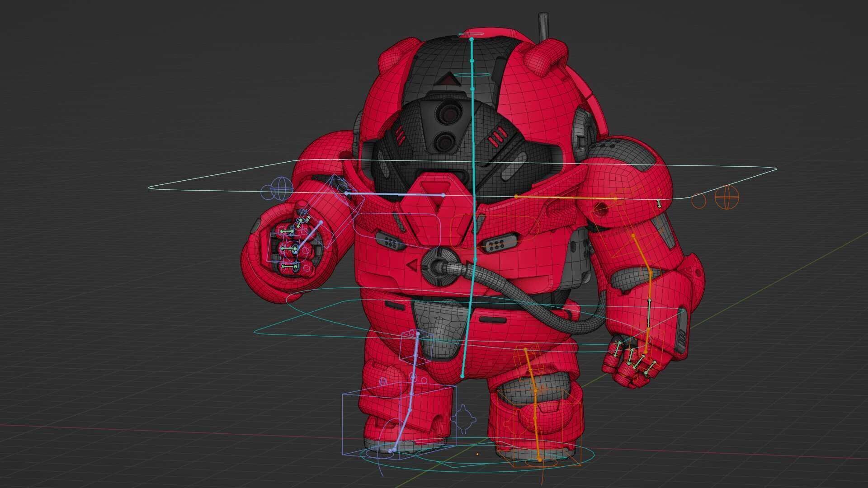Screen dimensions: 868x488
Task: Click the round hose connector on the chest
Action: pos(439,267)
